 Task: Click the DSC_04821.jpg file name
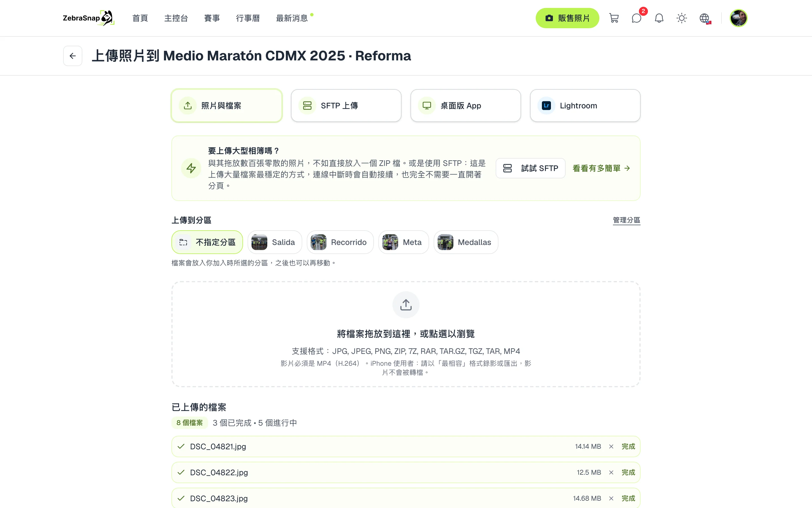point(218,446)
